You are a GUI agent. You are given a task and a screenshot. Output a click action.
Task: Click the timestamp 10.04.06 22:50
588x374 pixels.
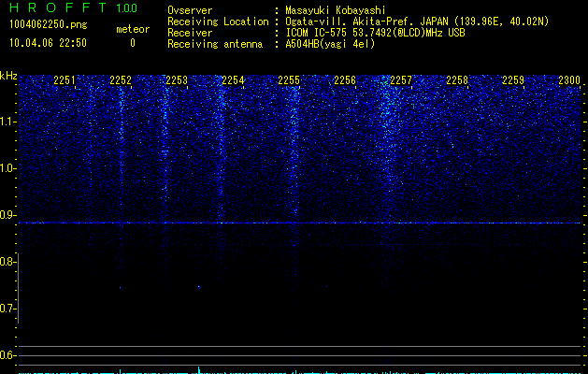(x=48, y=43)
